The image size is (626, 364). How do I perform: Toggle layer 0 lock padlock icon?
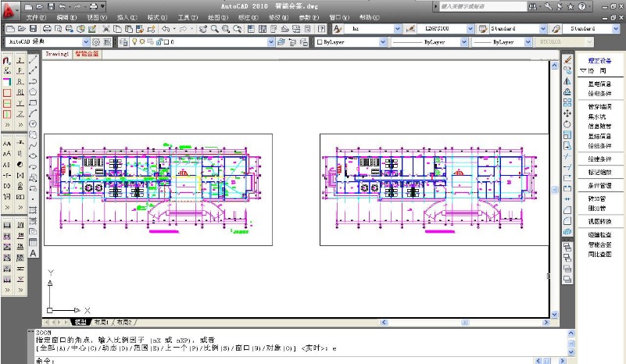tap(159, 41)
